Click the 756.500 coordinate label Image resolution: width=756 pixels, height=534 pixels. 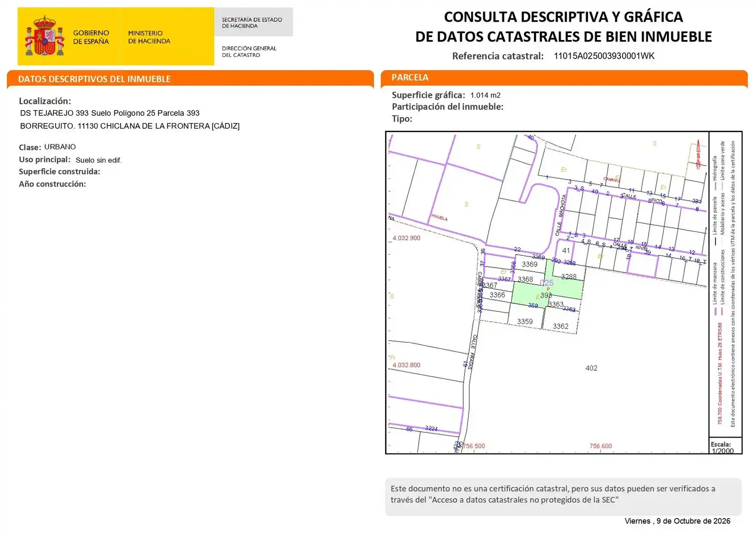[x=473, y=446]
